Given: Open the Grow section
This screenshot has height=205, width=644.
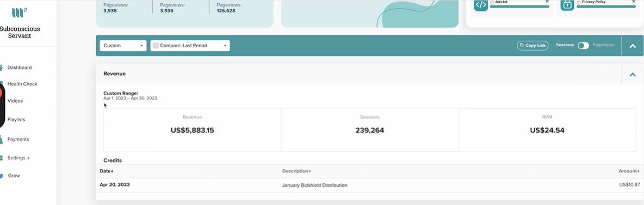Looking at the screenshot, I should click(x=14, y=176).
